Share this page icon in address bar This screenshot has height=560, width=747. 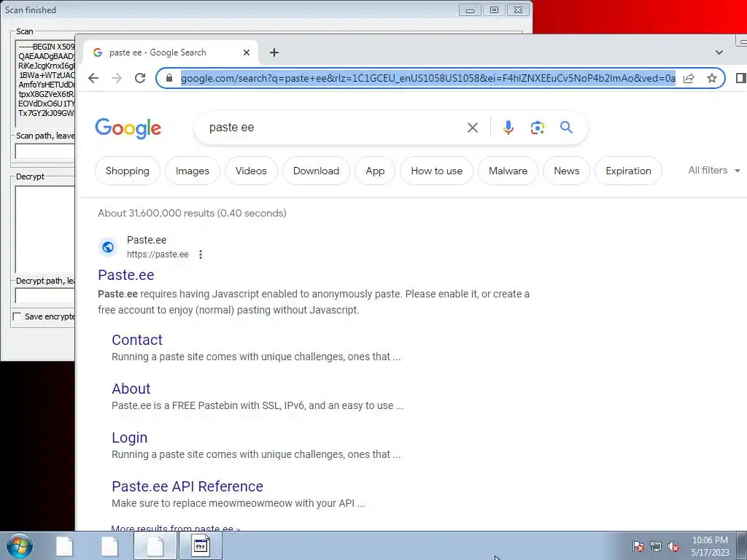pyautogui.click(x=689, y=78)
